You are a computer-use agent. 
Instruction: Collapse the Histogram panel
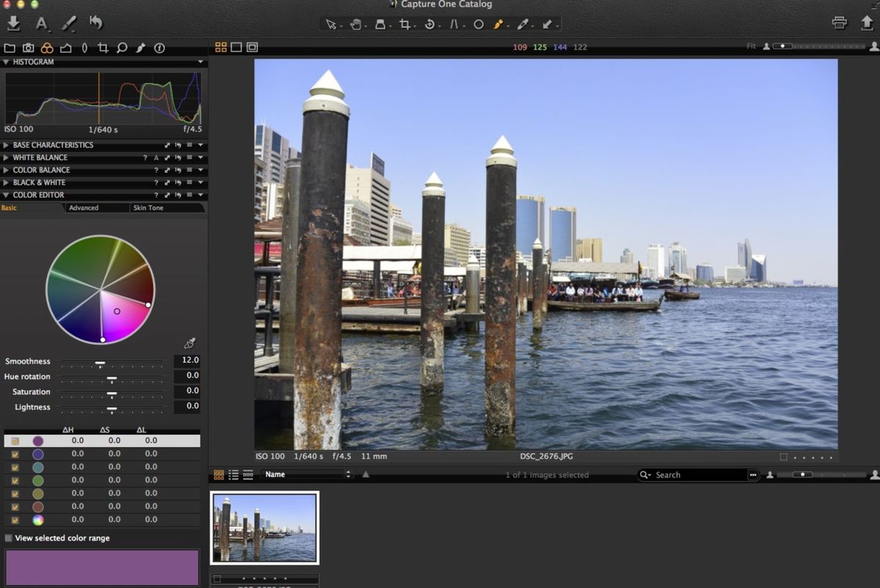tap(7, 62)
